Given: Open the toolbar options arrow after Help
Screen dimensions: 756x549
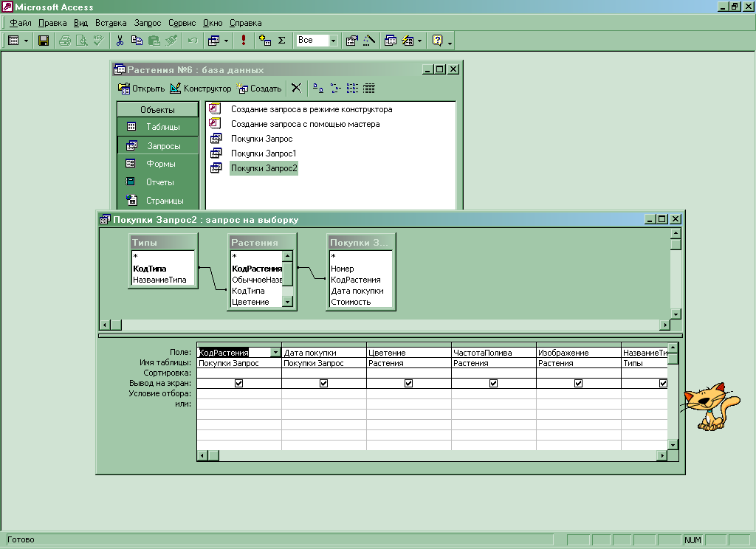Looking at the screenshot, I should tap(450, 42).
